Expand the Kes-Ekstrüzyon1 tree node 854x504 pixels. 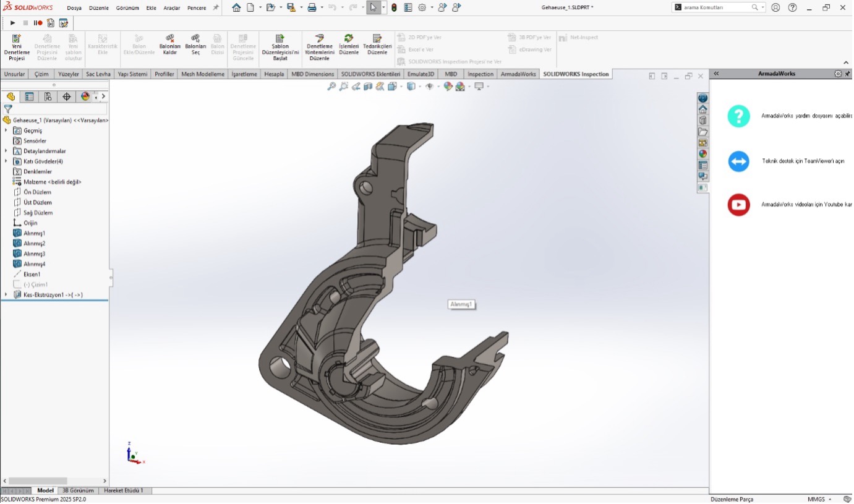6,295
